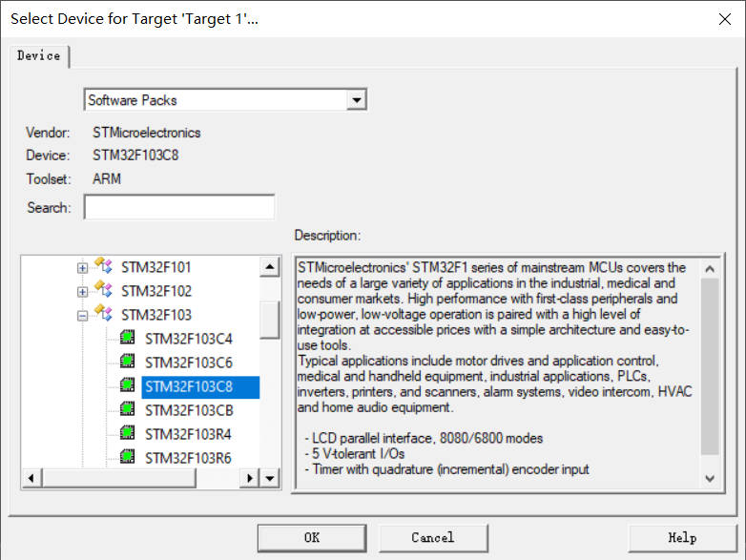The width and height of the screenshot is (746, 560).
Task: Click the chip icon beside STM32F103C4
Action: coord(127,338)
